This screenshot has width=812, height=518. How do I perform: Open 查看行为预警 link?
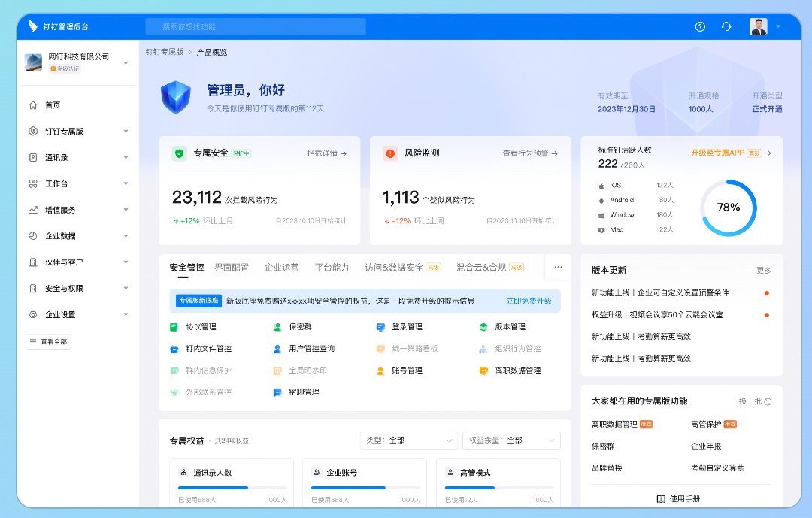530,153
